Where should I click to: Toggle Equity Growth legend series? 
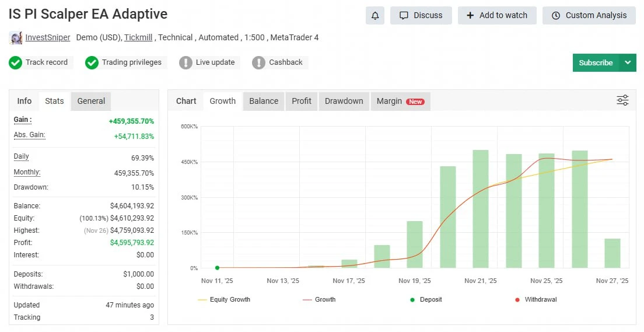click(x=224, y=299)
